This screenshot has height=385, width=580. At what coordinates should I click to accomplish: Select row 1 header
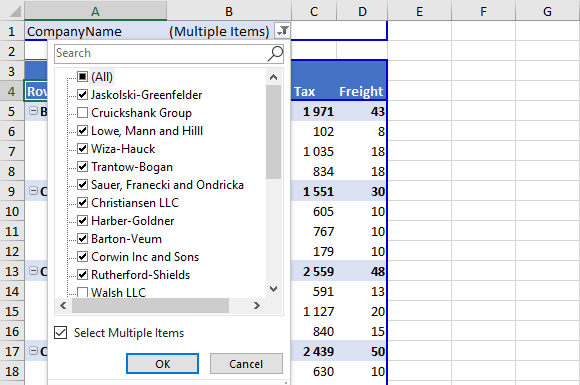tap(12, 31)
